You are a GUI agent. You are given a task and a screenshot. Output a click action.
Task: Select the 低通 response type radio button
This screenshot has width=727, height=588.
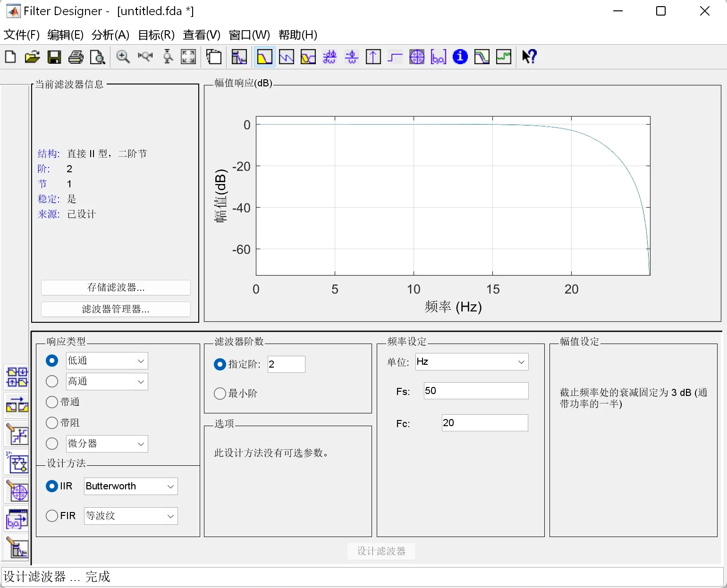tap(52, 361)
